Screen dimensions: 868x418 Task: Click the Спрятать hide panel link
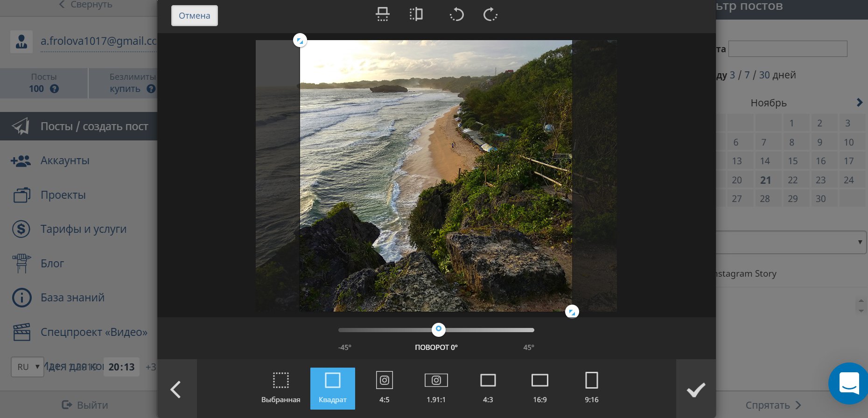pos(773,405)
